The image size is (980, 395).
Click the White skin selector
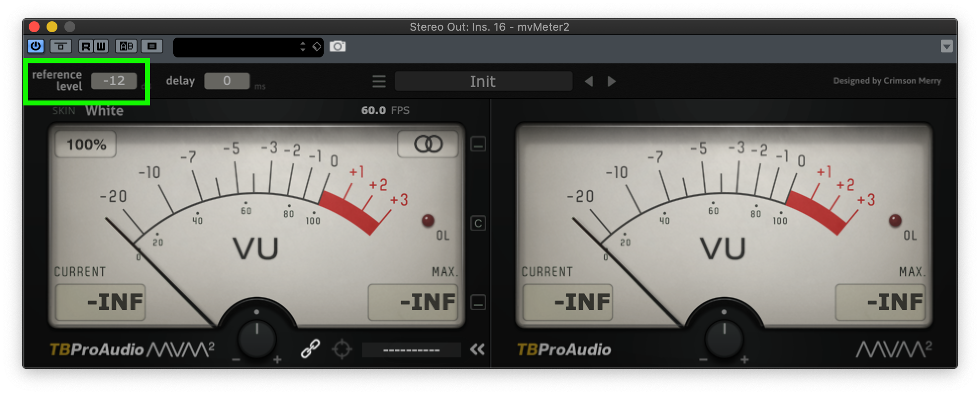[104, 110]
